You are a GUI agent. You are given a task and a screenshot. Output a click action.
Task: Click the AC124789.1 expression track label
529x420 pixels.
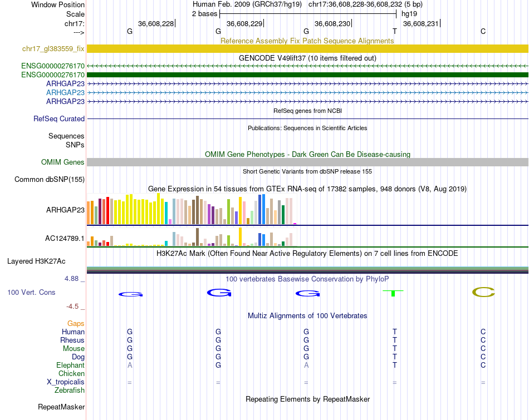click(65, 238)
